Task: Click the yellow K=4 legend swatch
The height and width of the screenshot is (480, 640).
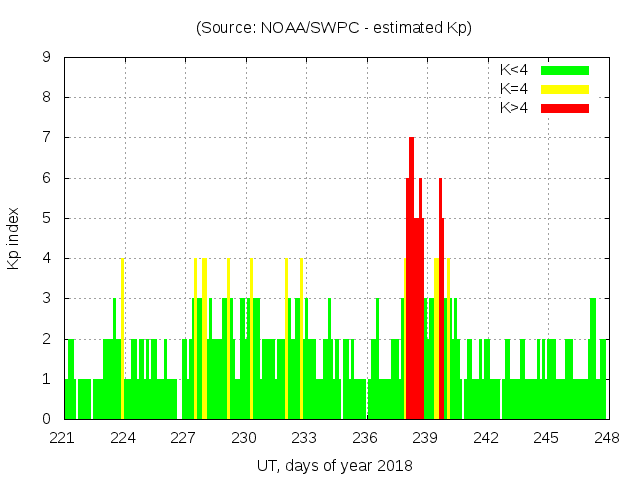Action: point(565,89)
